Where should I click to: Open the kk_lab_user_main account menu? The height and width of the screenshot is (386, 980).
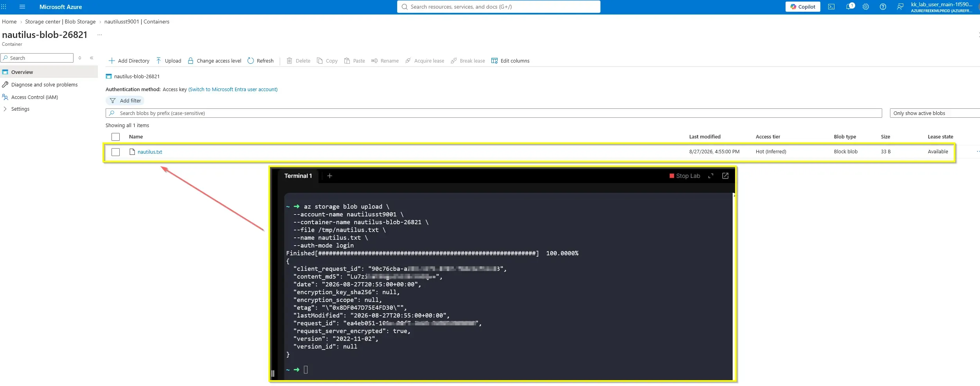click(942, 7)
